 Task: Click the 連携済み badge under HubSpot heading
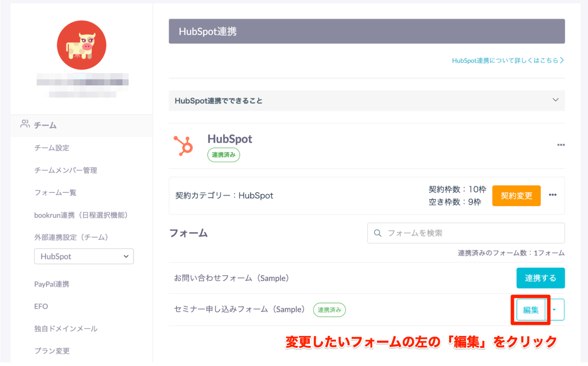point(223,155)
